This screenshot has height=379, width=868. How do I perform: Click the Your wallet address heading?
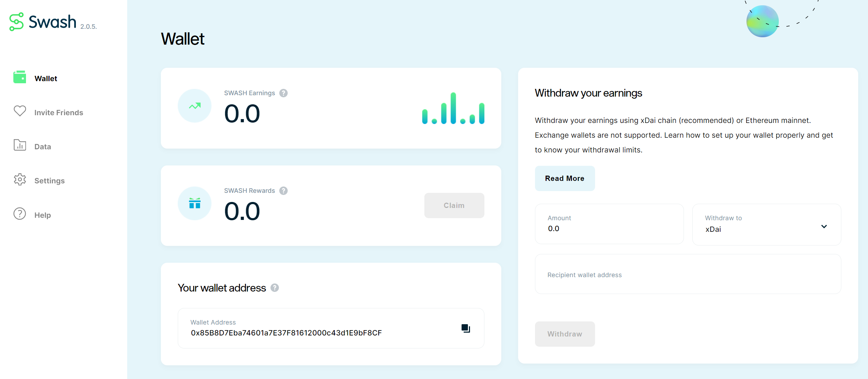click(x=222, y=288)
